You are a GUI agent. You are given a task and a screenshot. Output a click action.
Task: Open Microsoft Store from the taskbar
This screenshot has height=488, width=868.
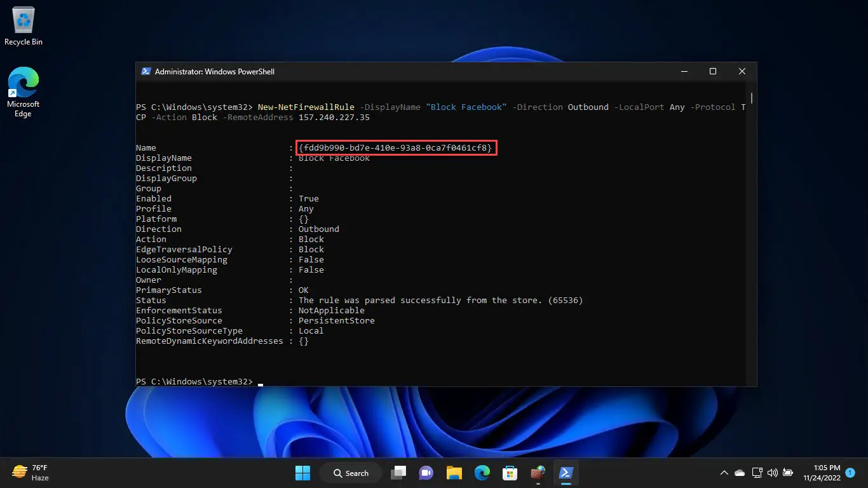(510, 473)
